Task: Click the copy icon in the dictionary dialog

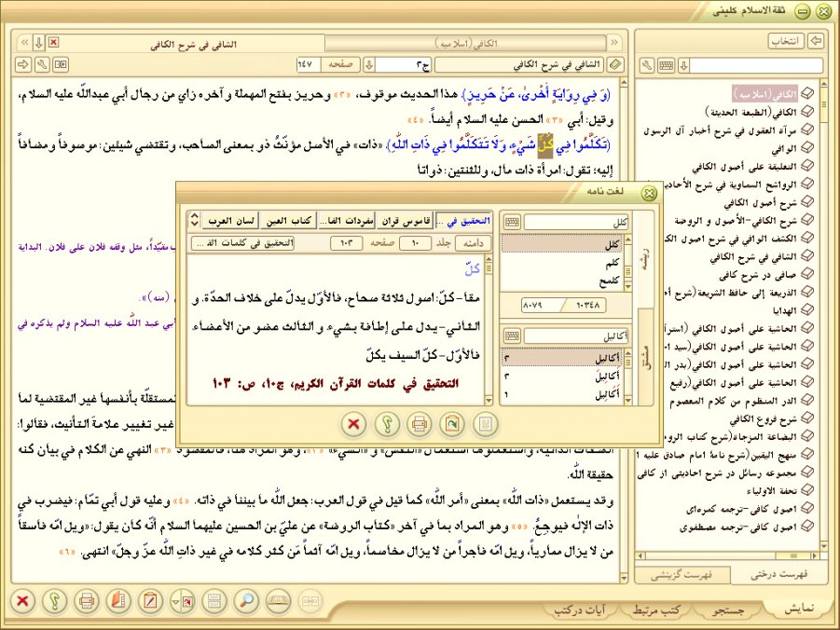Action: click(453, 424)
